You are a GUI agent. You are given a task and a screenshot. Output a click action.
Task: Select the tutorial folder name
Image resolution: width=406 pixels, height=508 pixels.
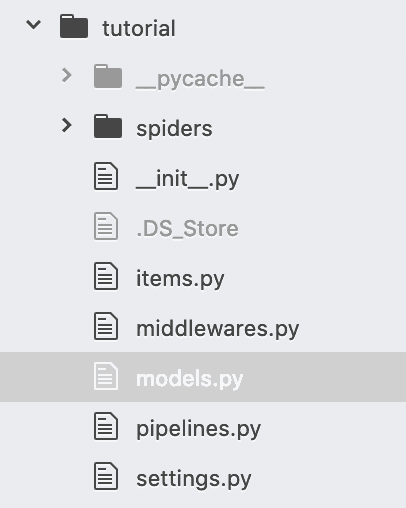(x=139, y=28)
